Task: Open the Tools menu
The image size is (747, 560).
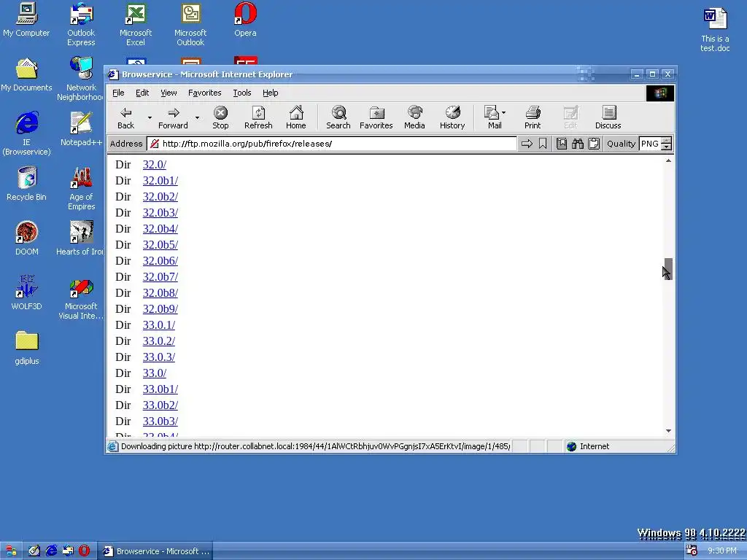Action: [x=242, y=93]
